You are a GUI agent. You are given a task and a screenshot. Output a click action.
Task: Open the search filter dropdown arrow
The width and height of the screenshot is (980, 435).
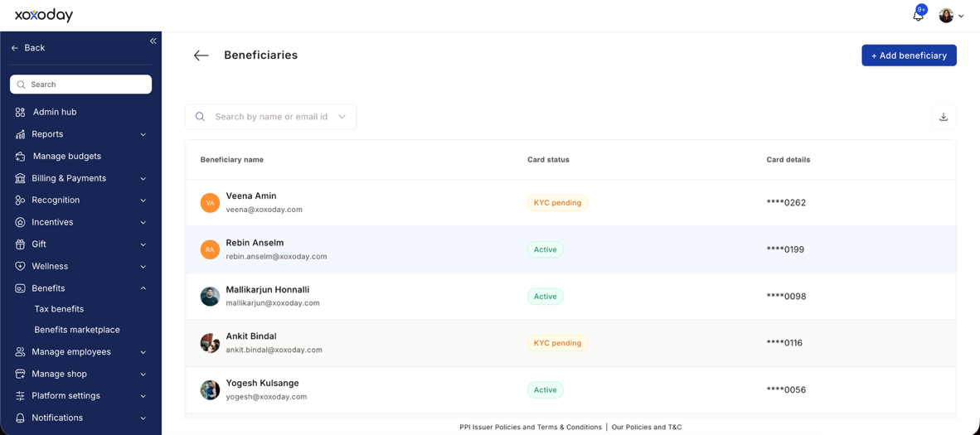[342, 117]
